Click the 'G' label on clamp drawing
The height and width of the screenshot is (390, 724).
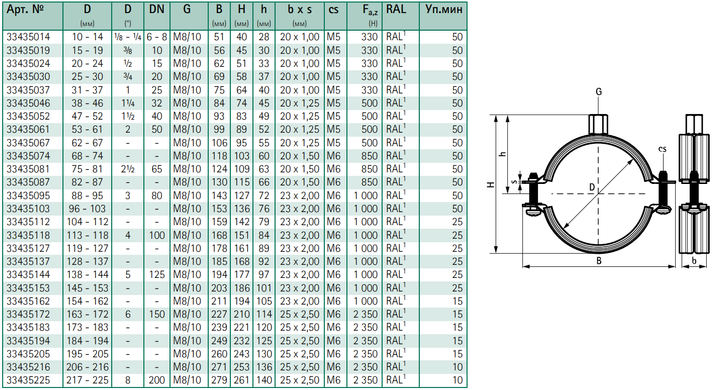[x=598, y=92]
